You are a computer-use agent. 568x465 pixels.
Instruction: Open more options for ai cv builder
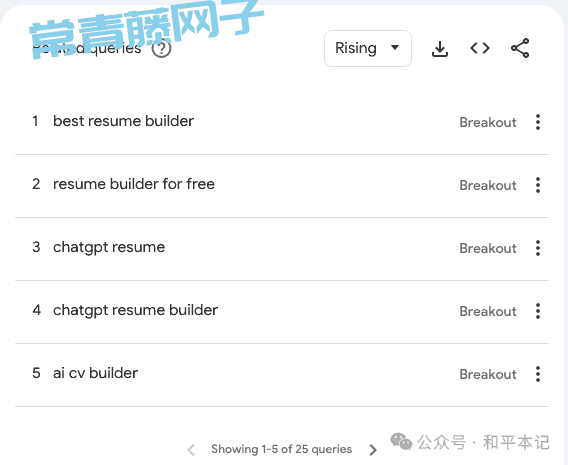point(538,374)
